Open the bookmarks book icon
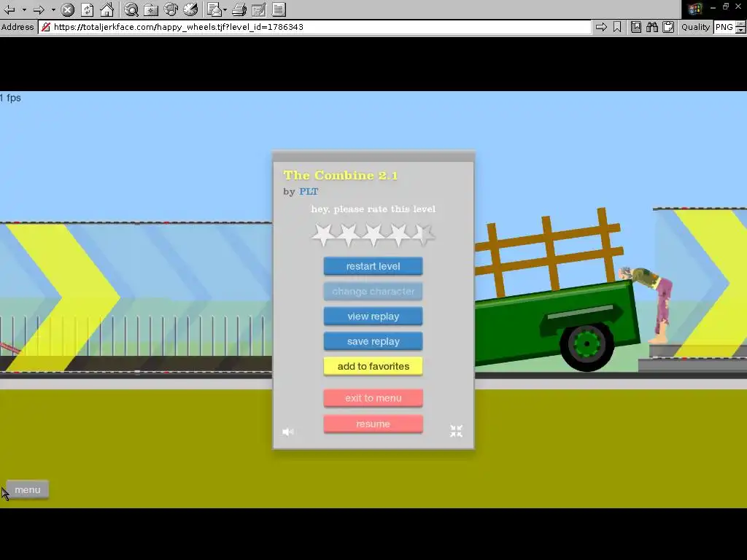This screenshot has height=560, width=747. pos(636,27)
